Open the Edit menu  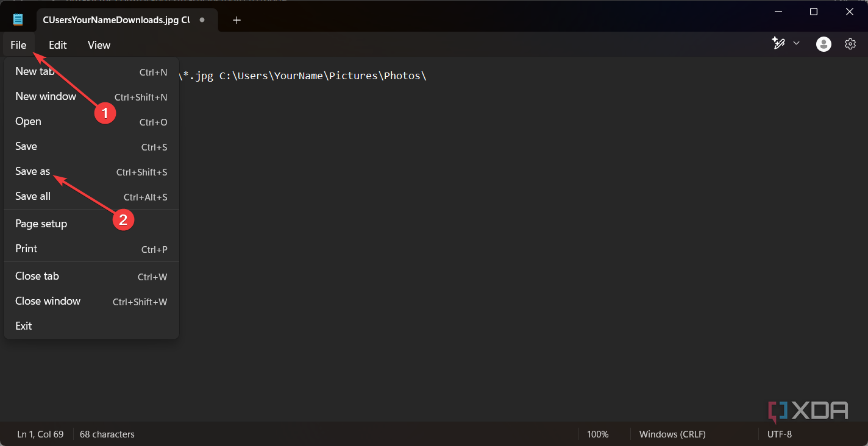pyautogui.click(x=57, y=44)
